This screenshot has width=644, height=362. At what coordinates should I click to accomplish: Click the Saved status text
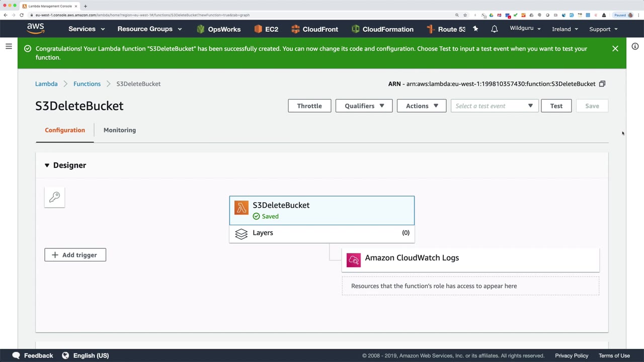click(270, 216)
